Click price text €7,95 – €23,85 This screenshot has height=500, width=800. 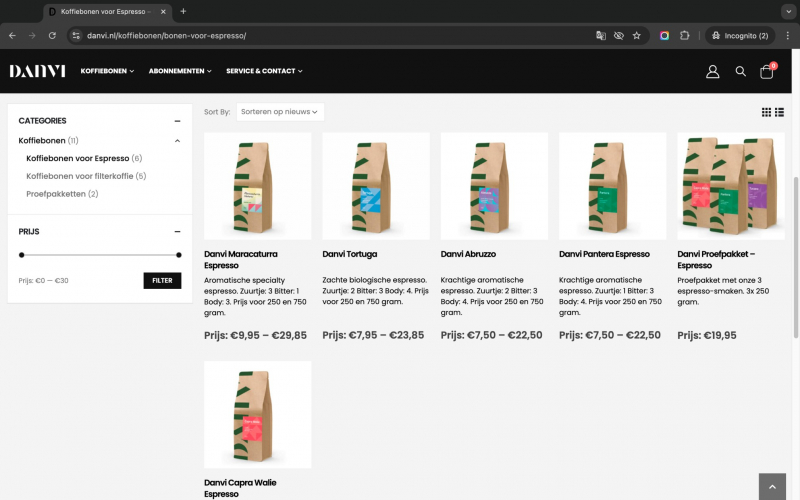[386, 336]
